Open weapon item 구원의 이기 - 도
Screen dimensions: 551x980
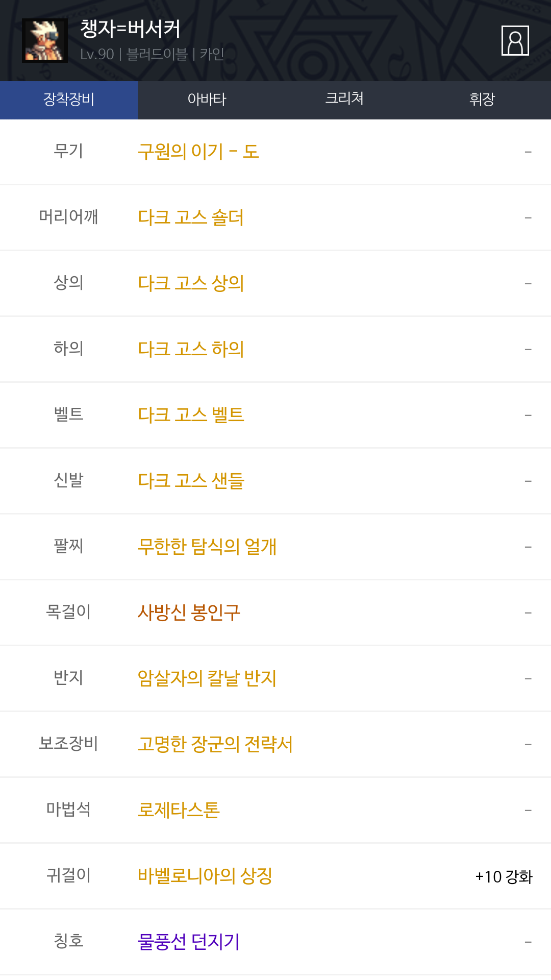point(198,152)
